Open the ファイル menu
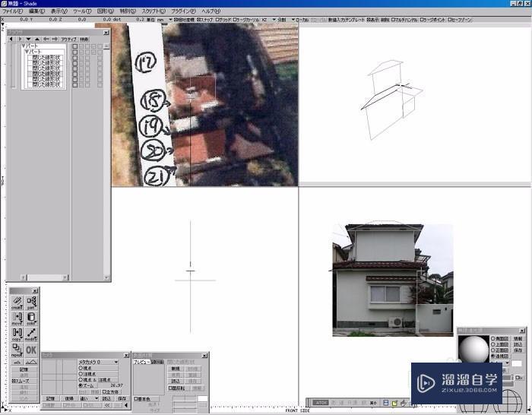This screenshot has width=532, height=415. click(12, 11)
